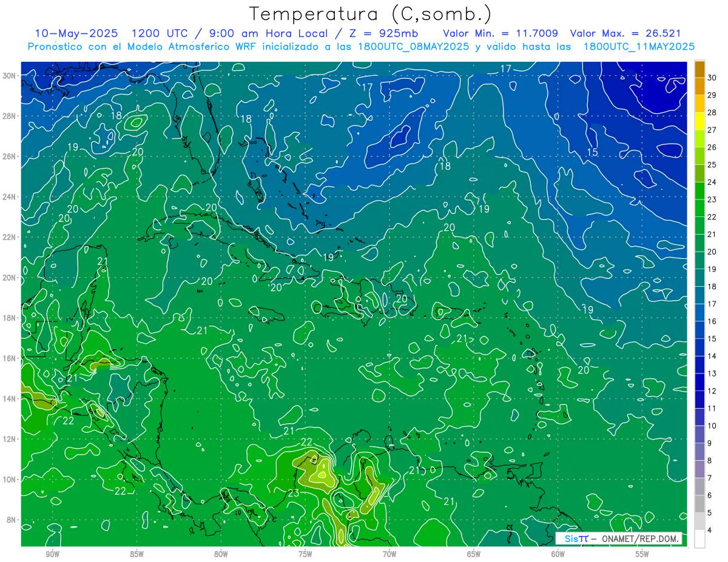728x562 pixels.
Task: Click the "60W" longitude axis label
Action: [558, 554]
